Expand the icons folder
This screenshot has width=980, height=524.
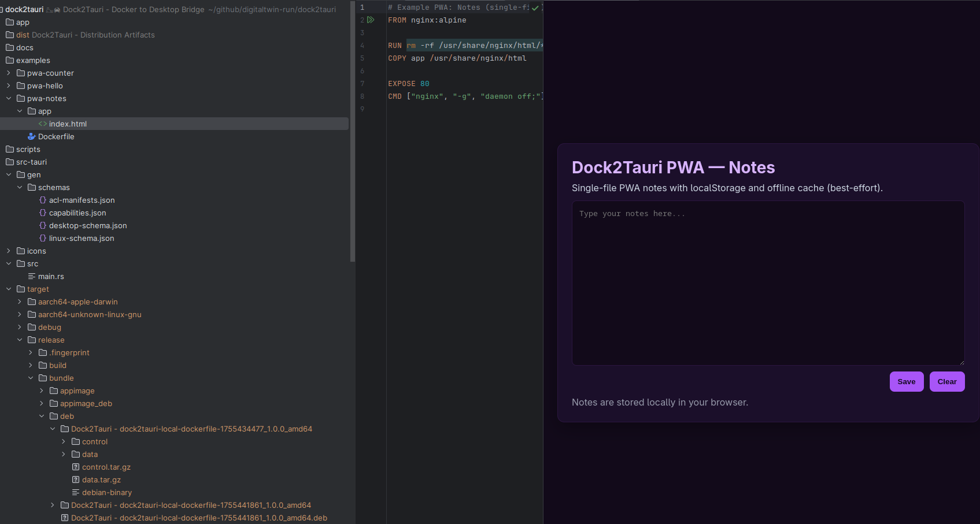tap(9, 251)
